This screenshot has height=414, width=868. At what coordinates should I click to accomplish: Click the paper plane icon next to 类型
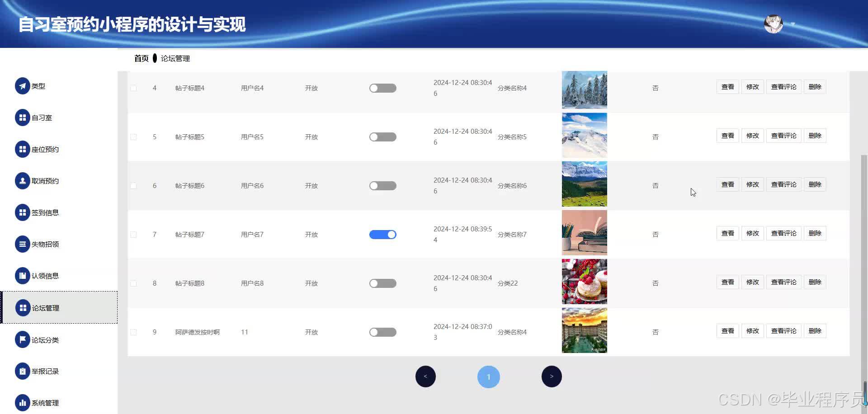pos(23,86)
